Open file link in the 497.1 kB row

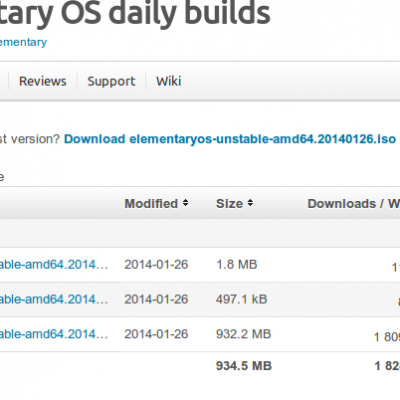[x=54, y=299]
